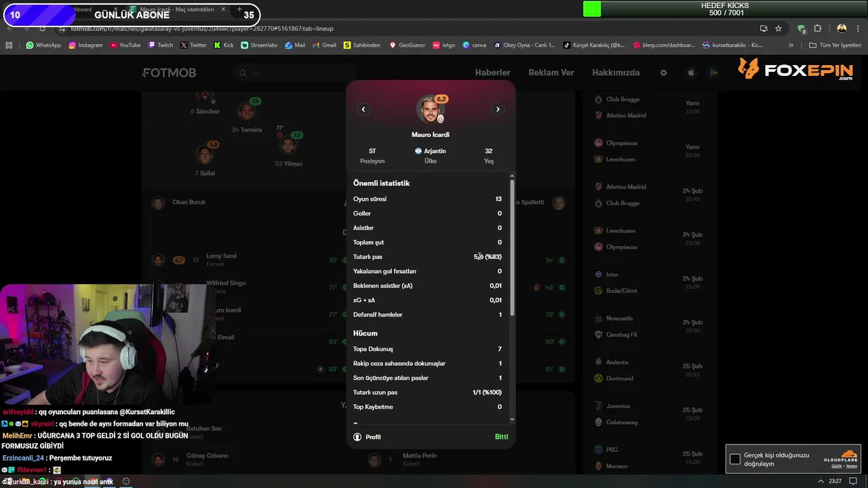The image size is (868, 488).
Task: Click the 'Oyun süresi' stat row
Action: click(427, 199)
